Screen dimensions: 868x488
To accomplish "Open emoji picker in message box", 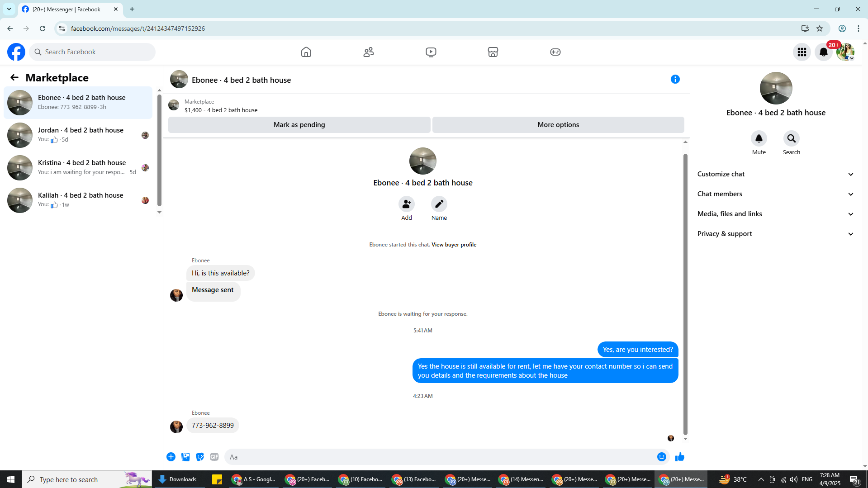I will click(x=662, y=457).
